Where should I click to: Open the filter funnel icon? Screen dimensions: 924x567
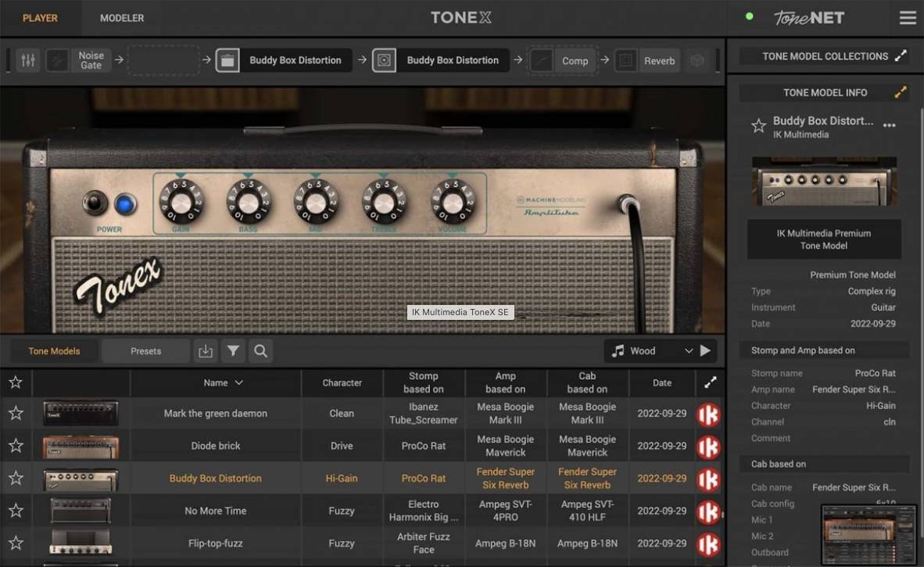click(x=233, y=351)
